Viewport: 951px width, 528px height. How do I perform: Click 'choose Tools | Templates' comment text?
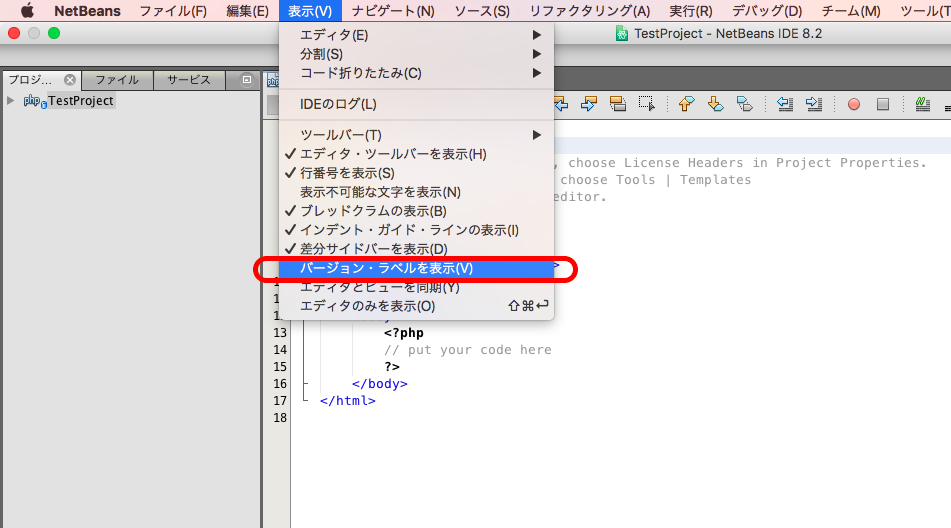pos(655,179)
